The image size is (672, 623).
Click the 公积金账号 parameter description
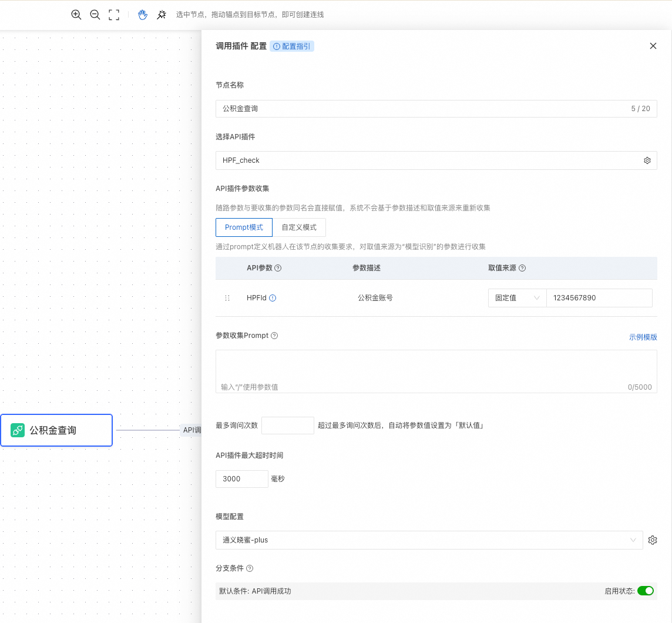point(375,298)
